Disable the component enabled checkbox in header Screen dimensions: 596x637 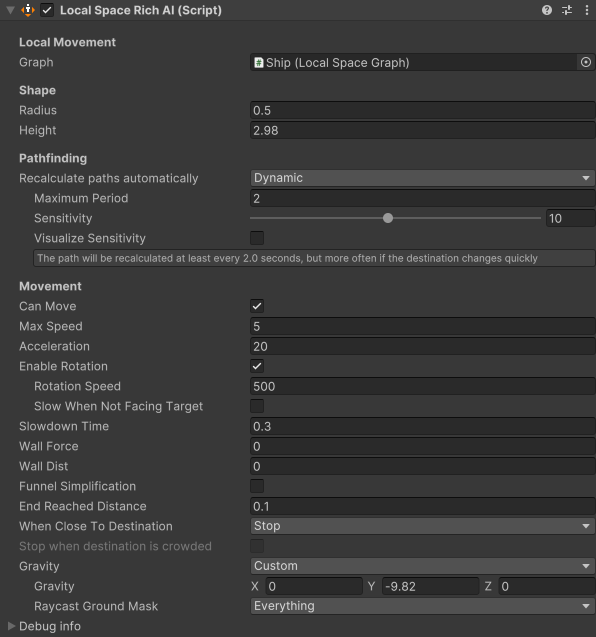47,10
